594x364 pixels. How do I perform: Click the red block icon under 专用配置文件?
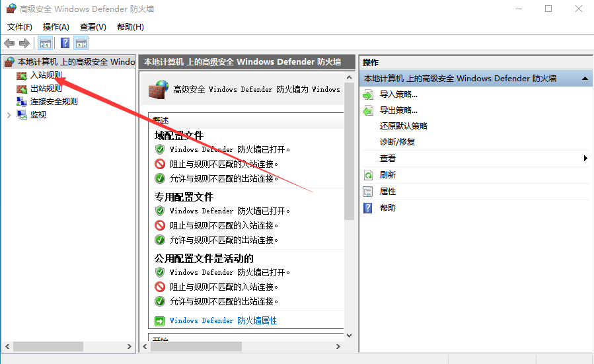160,225
